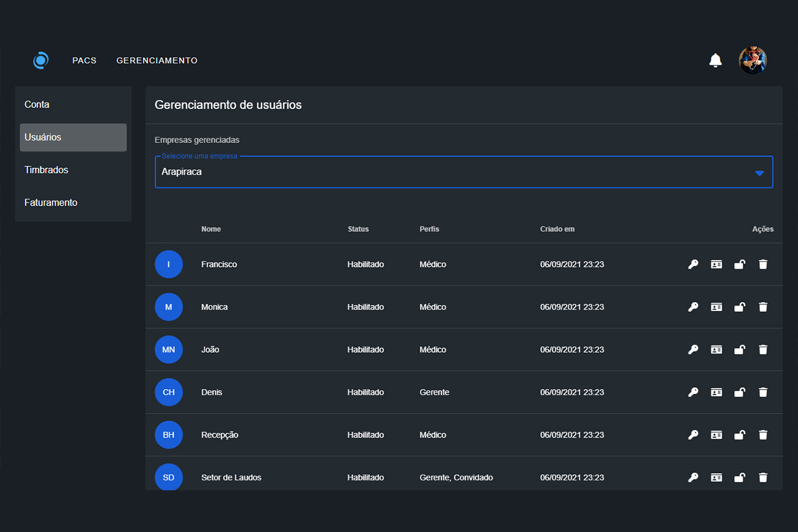Open the PACS menu
This screenshot has width=798, height=532.
[84, 61]
